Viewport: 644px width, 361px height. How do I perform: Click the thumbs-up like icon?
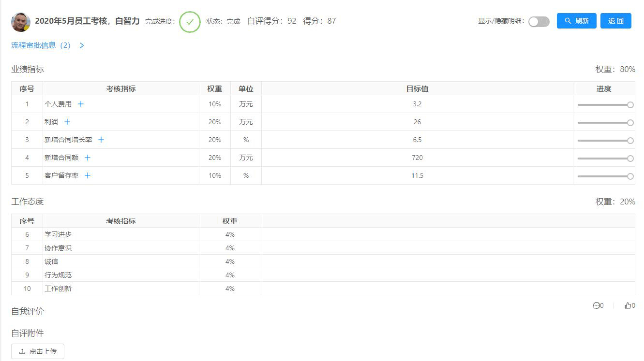(x=628, y=305)
